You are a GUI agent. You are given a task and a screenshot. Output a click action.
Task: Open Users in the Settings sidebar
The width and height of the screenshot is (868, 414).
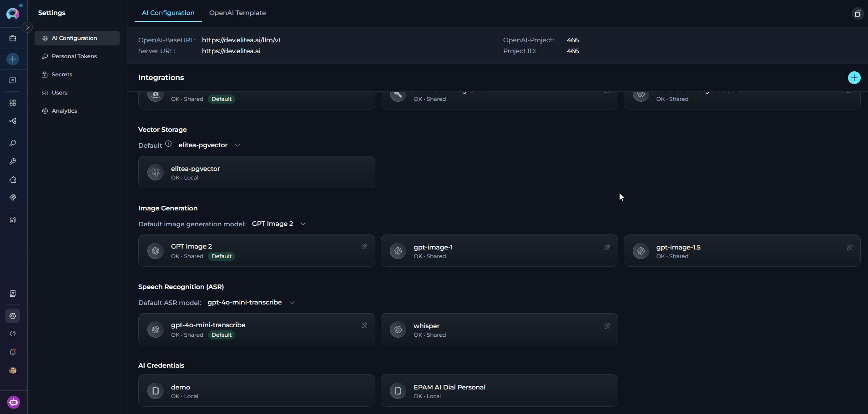pyautogui.click(x=77, y=93)
